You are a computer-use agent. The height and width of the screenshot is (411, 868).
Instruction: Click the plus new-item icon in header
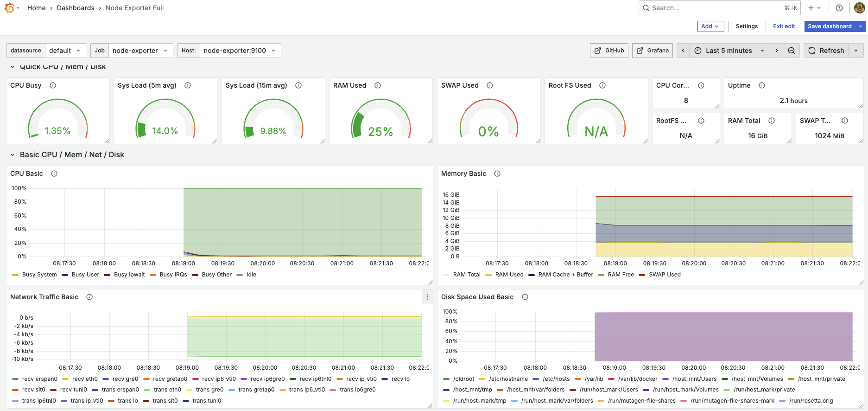pyautogui.click(x=814, y=8)
